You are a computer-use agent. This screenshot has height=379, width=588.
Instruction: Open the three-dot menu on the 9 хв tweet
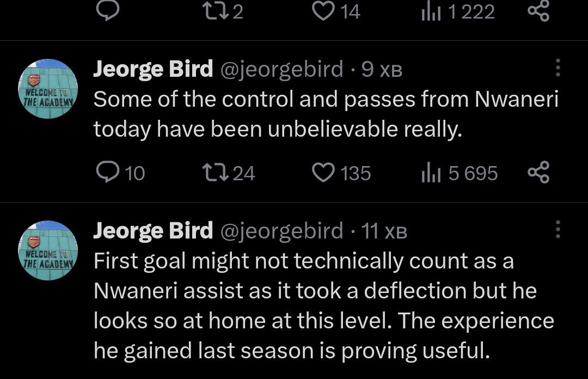557,68
